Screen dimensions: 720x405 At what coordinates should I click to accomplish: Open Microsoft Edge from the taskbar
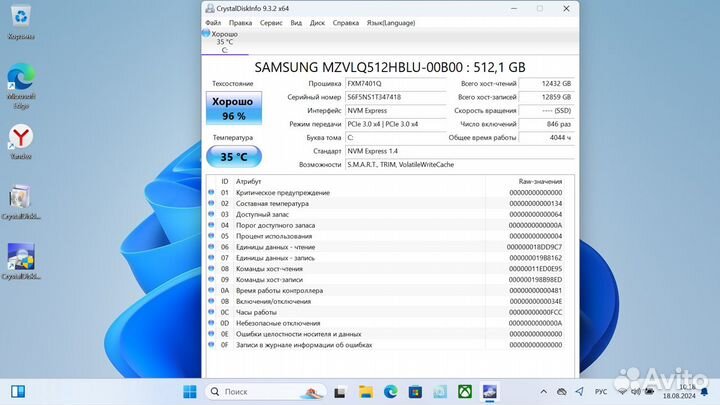(x=391, y=392)
